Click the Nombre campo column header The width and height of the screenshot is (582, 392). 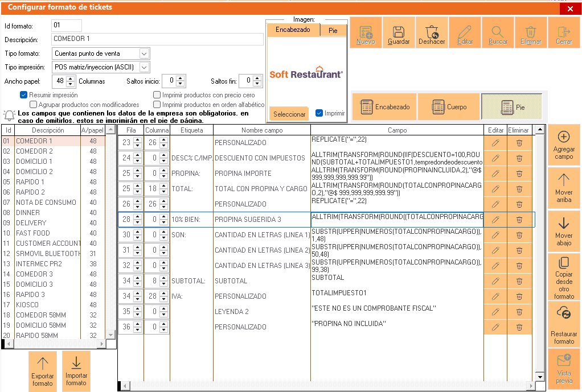tap(262, 130)
